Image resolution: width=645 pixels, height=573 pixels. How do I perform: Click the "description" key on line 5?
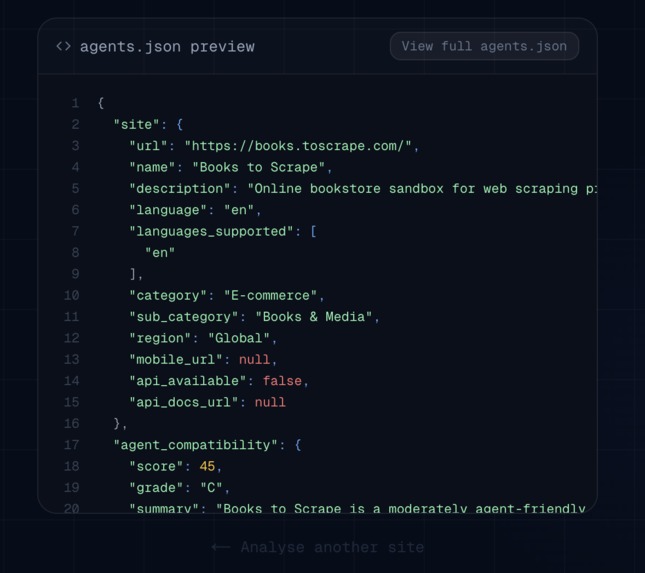[180, 189]
